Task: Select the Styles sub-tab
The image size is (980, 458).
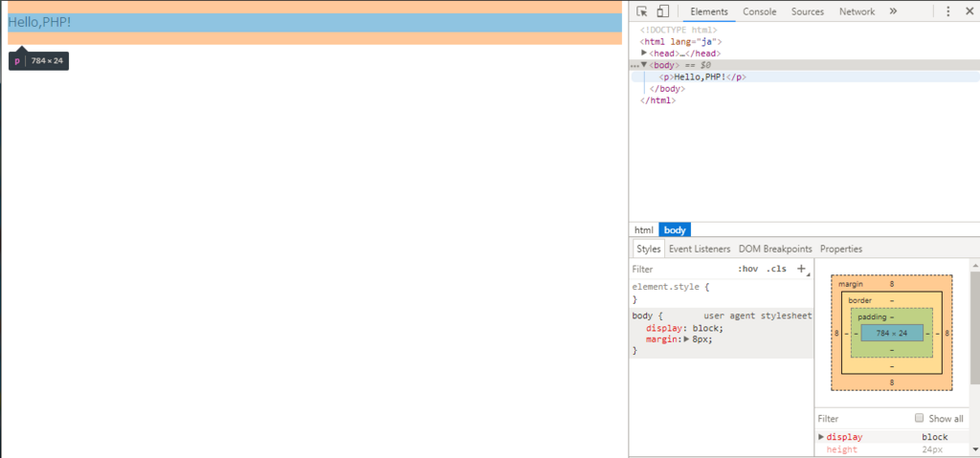Action: [648, 249]
